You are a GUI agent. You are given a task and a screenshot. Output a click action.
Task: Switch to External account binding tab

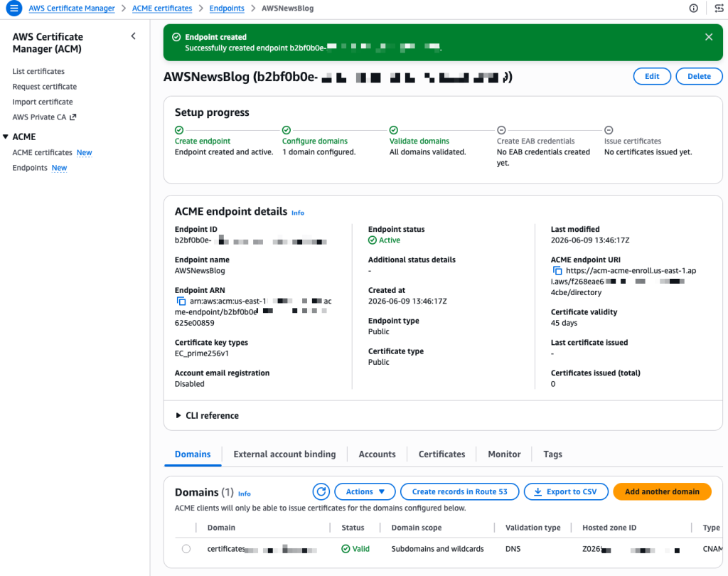point(284,454)
